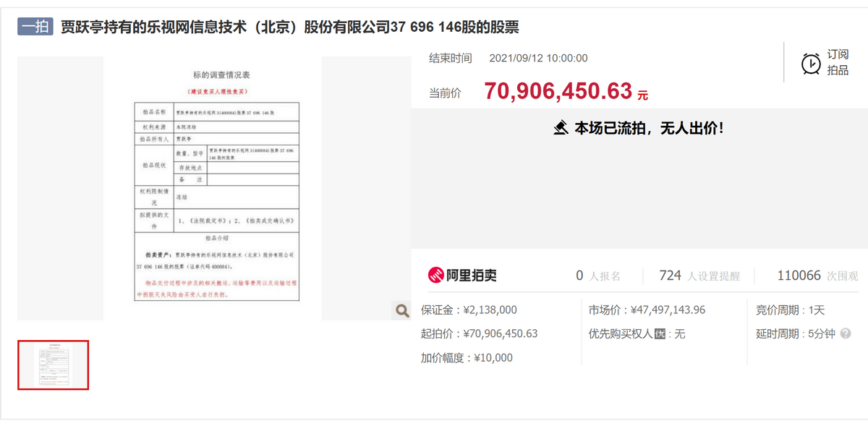Click the 本场已流拍，无人出价 notice
Screen dimensions: 868x421
point(649,128)
